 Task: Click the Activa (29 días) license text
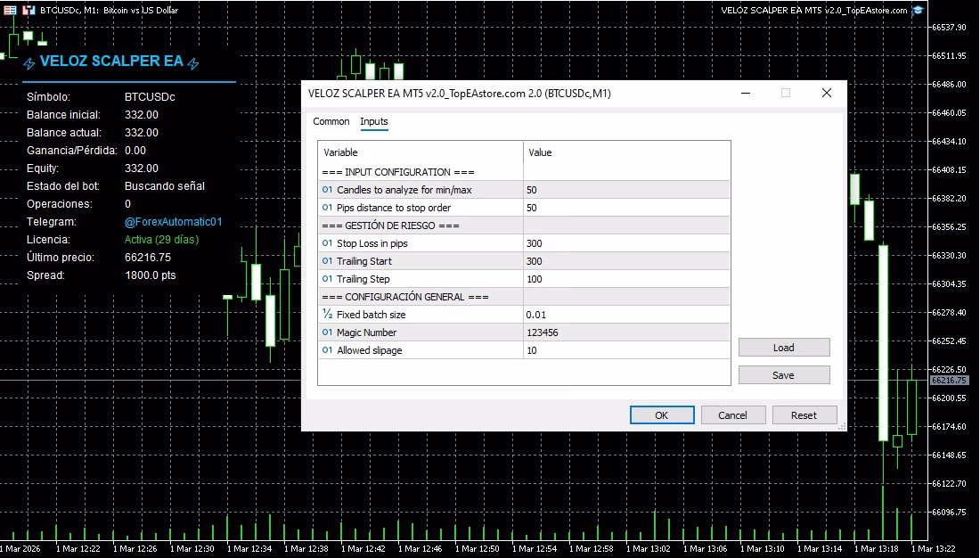pyautogui.click(x=161, y=240)
